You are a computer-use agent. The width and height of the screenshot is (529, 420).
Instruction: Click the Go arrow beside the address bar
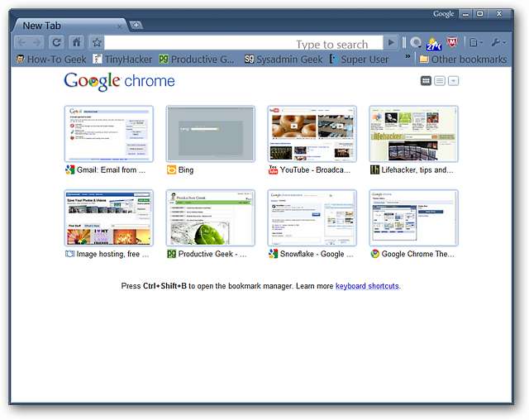(x=391, y=42)
